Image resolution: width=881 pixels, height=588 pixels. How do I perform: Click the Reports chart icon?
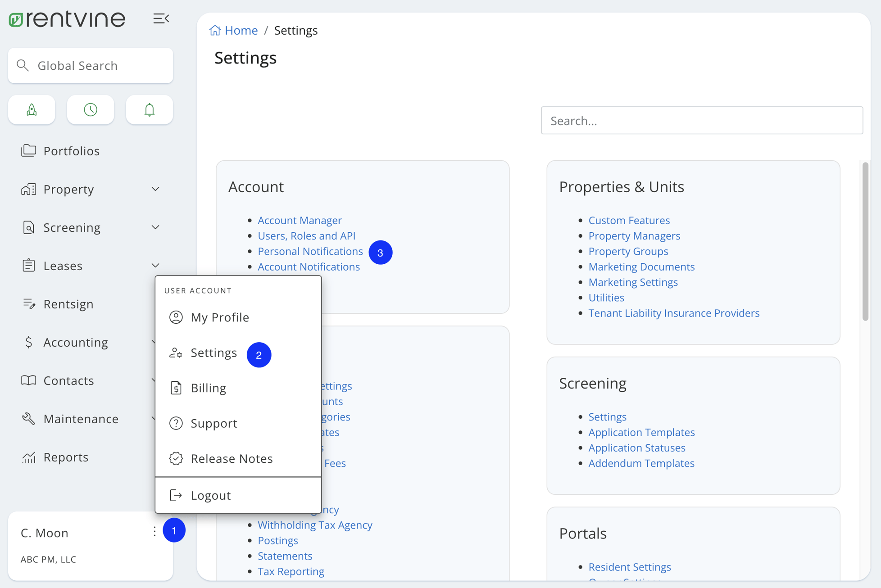(x=29, y=457)
